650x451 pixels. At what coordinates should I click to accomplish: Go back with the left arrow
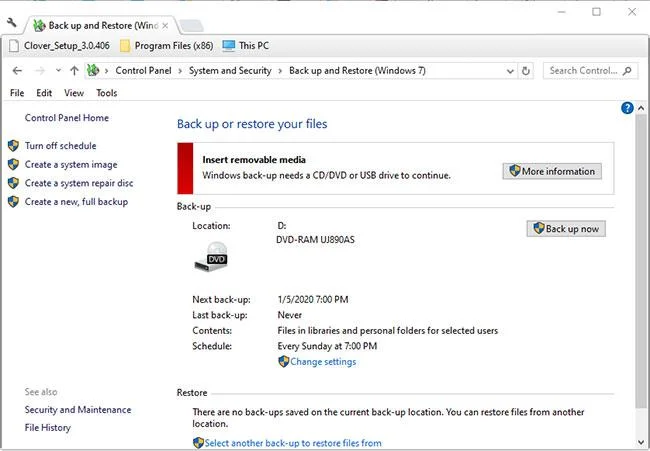coord(17,71)
